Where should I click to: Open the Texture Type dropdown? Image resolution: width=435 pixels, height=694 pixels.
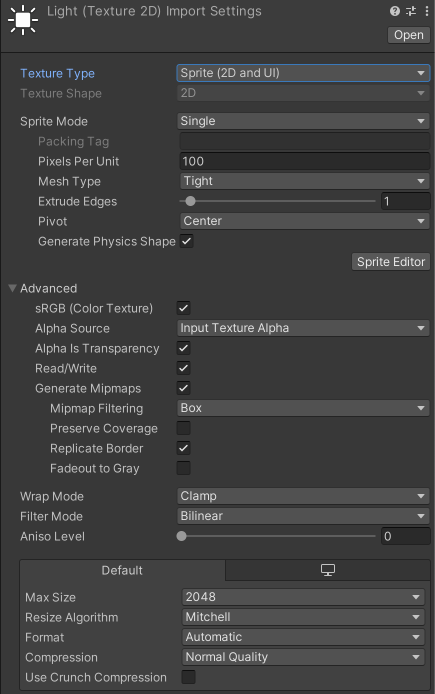tap(303, 73)
